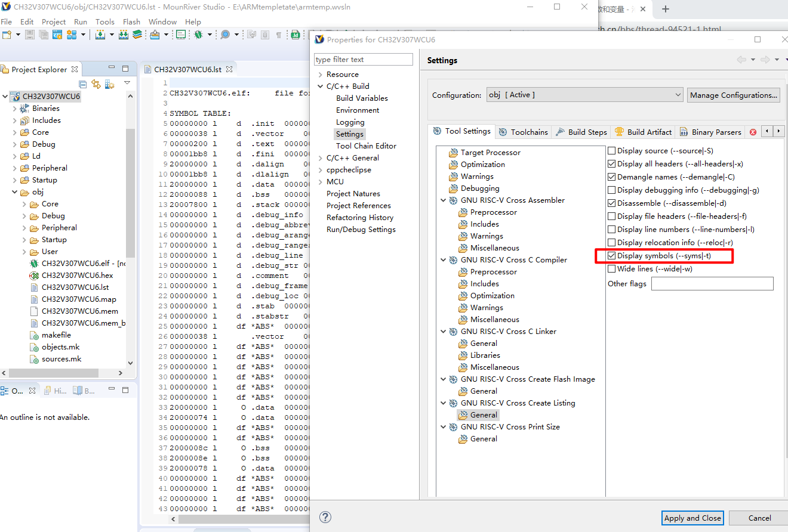Viewport: 788px width, 532px height.
Task: Toggle Link with Editor in Project Explorer
Action: coord(96,84)
